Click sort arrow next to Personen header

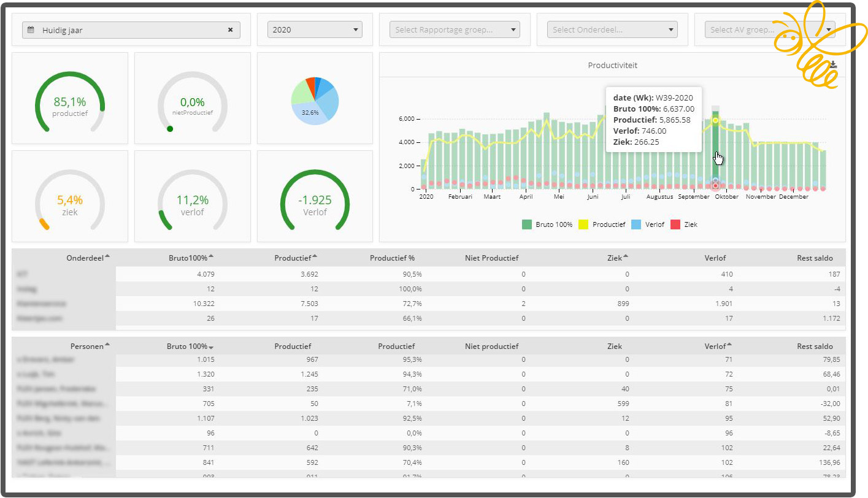point(107,345)
